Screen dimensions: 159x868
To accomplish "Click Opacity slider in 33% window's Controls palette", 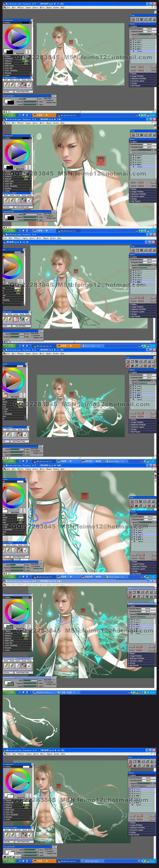I will tap(30, 217).
